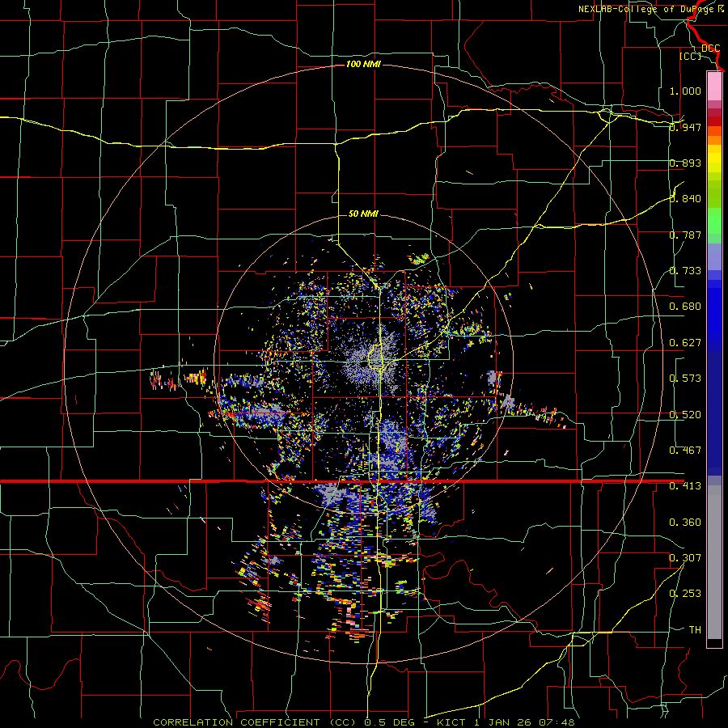Select the 1.000 legend value
The width and height of the screenshot is (728, 728).
coord(685,91)
